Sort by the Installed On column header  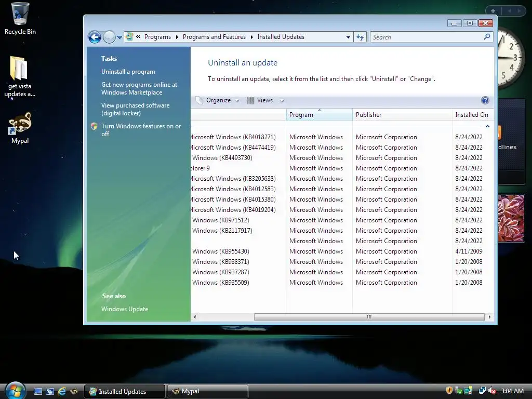[472, 115]
